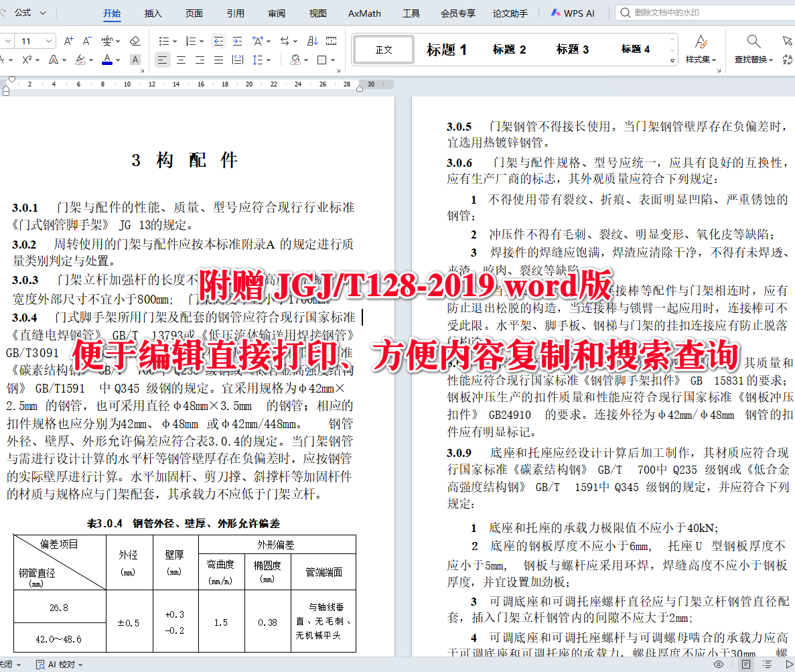Apply bulleted list formatting
Image resolution: width=795 pixels, height=672 pixels.
point(164,41)
